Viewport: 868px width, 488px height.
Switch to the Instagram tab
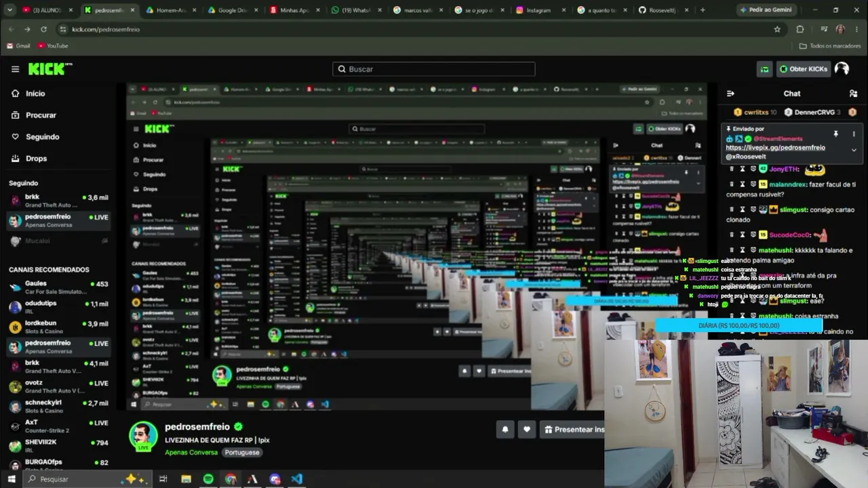[x=540, y=10]
